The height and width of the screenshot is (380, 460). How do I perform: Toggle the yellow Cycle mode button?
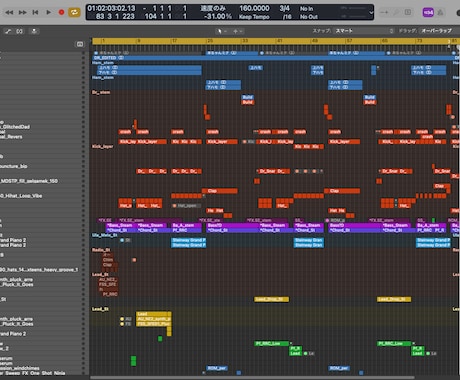tap(74, 12)
